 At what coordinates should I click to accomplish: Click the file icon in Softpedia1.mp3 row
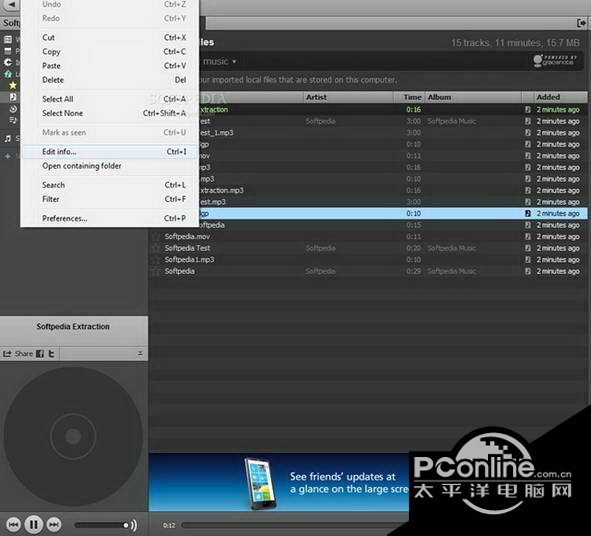click(528, 260)
